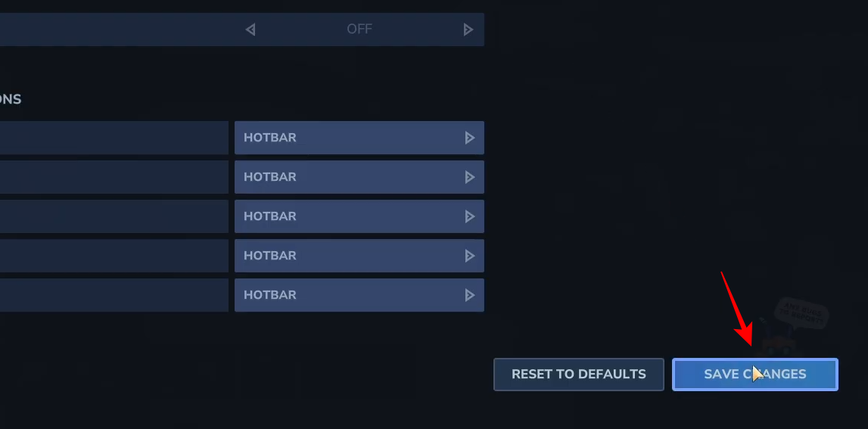Click the arrow icon on the fifth HOTBAR row
868x429 pixels.
[x=469, y=295]
